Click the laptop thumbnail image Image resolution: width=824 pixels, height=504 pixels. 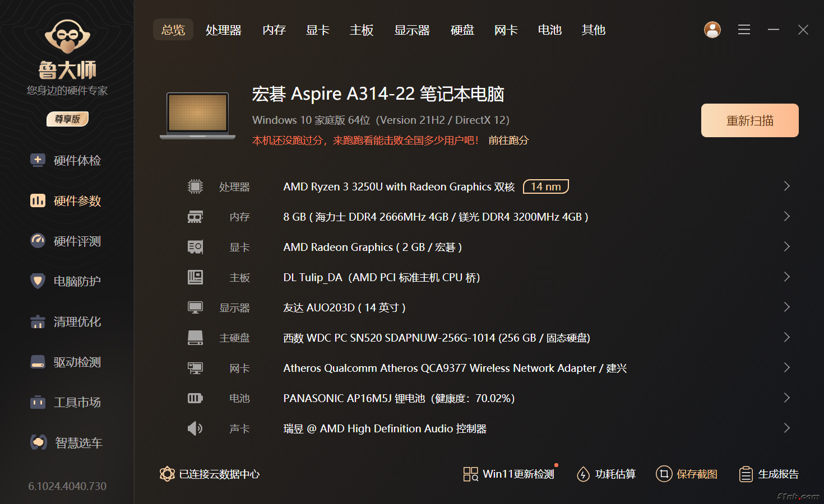(198, 116)
